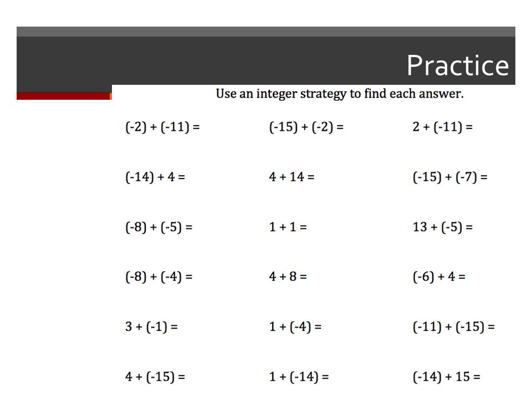Select the problem (-15) + (-2) =
The image size is (532, 399).
coord(306,127)
